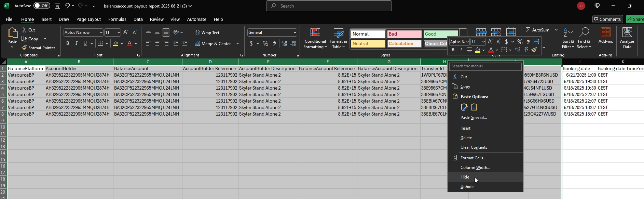Image resolution: width=644 pixels, height=199 pixels.
Task: Toggle the AutoSave switch
Action: pyautogui.click(x=42, y=6)
